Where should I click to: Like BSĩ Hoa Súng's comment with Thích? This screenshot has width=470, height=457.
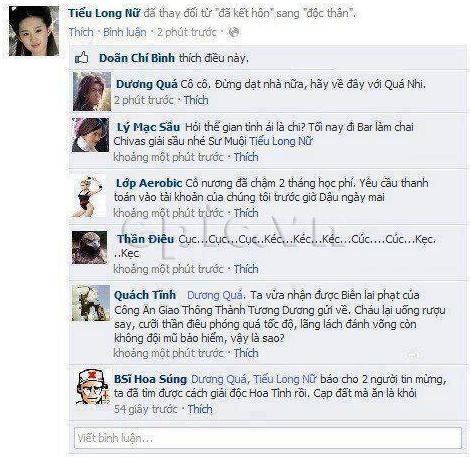click(x=200, y=409)
